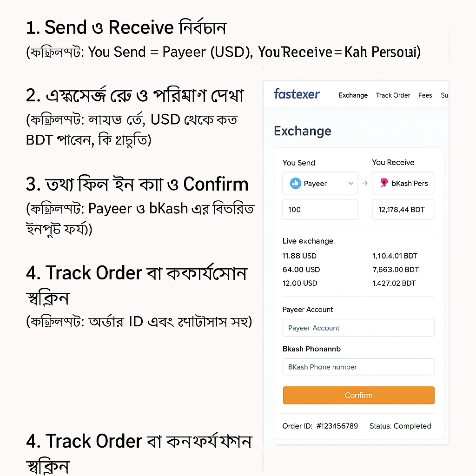The width and height of the screenshot is (476, 476).
Task: Click the send amount field showing 100
Action: point(320,210)
